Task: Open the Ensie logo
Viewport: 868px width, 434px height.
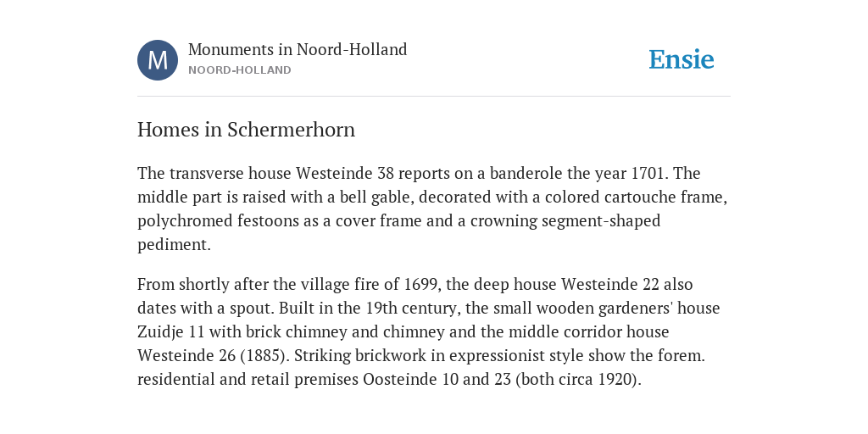Action: click(x=682, y=59)
